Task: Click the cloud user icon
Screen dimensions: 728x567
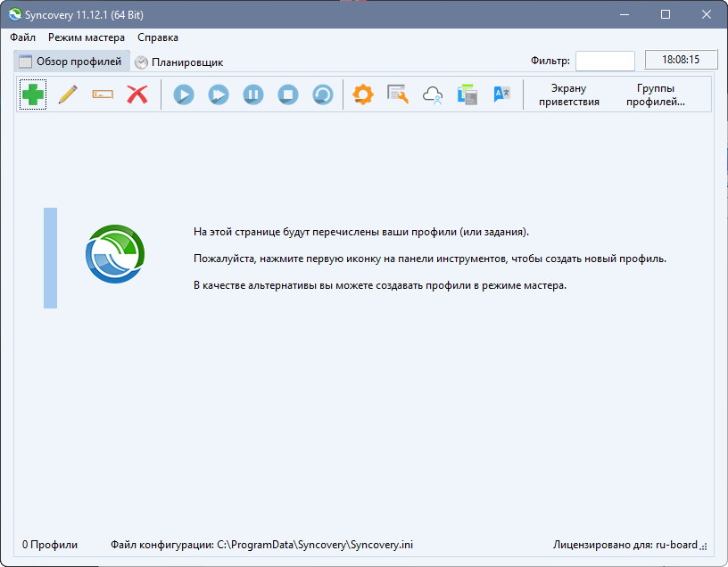Action: pyautogui.click(x=433, y=94)
